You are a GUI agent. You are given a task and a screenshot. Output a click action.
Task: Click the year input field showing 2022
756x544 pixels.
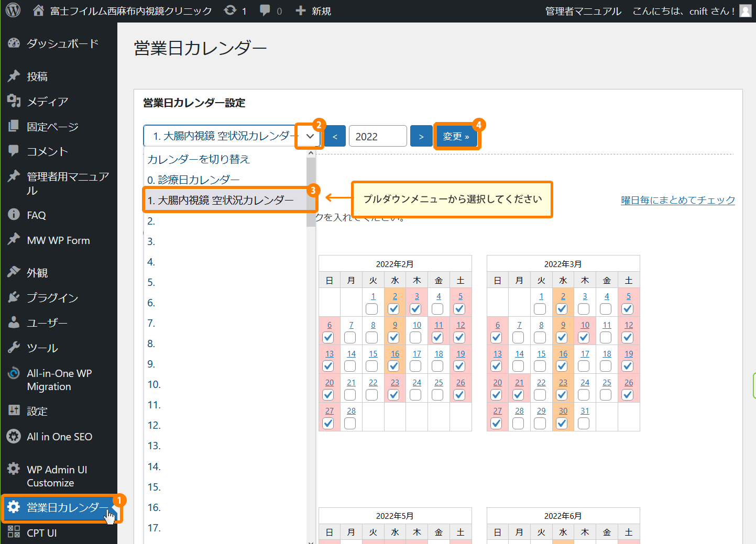[378, 136]
